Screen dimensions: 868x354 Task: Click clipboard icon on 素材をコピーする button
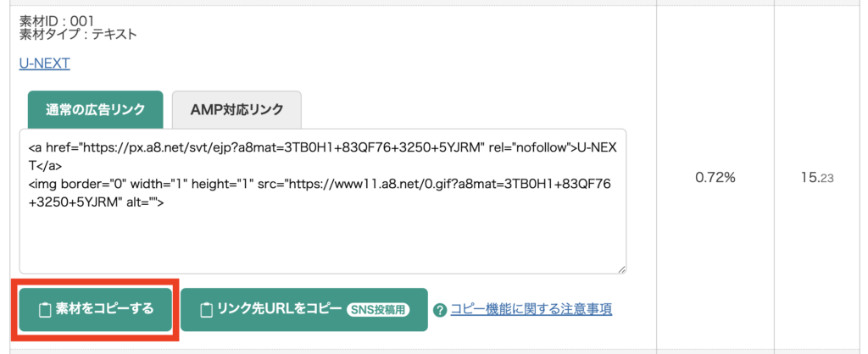(x=45, y=310)
